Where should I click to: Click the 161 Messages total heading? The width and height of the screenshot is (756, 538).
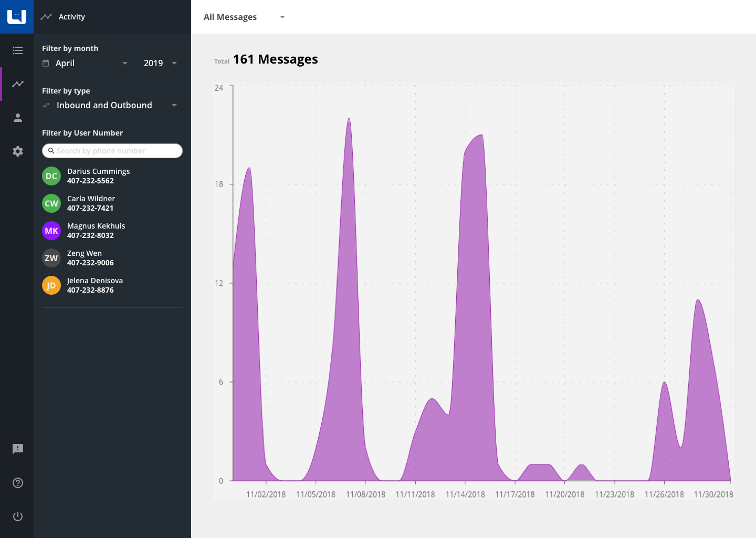point(275,59)
